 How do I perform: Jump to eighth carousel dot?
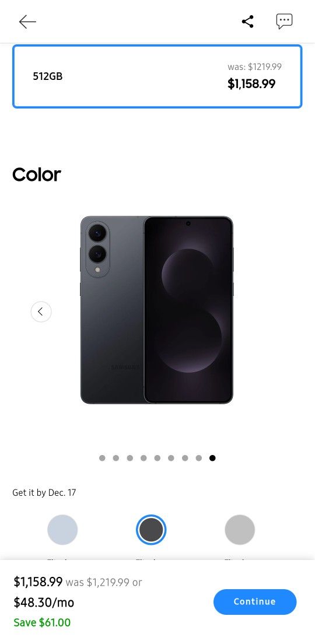(199, 458)
